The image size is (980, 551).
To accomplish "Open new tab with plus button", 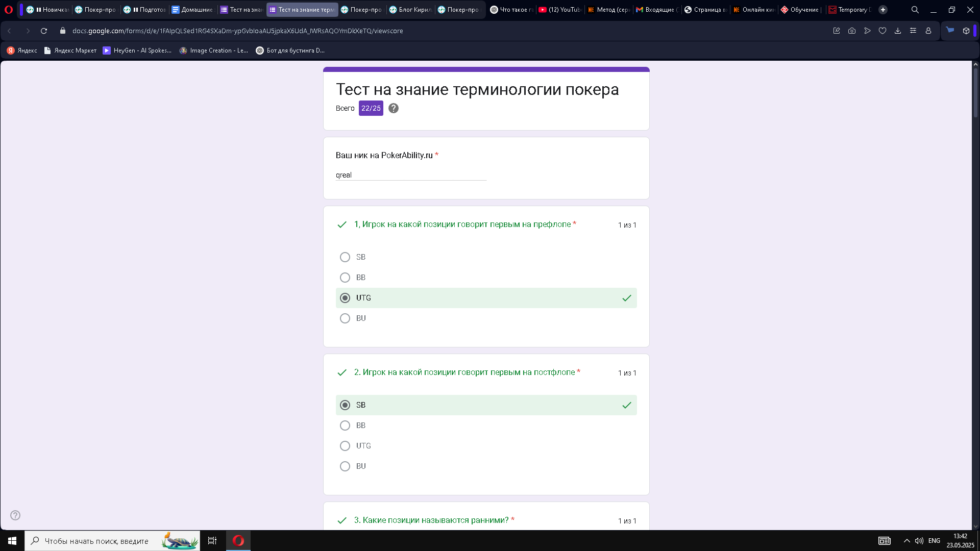I will [x=883, y=10].
